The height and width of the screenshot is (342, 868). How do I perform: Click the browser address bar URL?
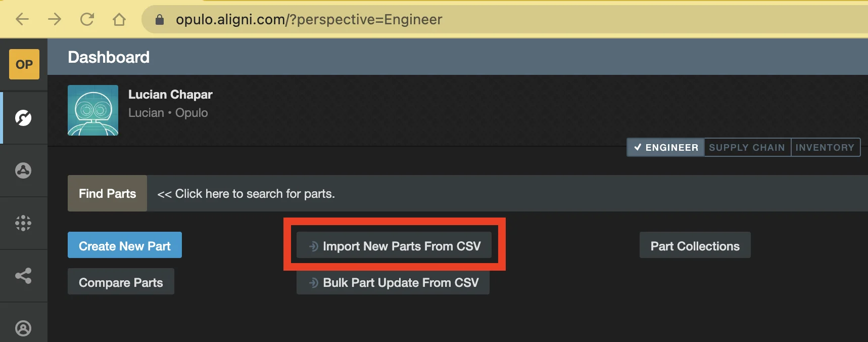click(x=309, y=19)
